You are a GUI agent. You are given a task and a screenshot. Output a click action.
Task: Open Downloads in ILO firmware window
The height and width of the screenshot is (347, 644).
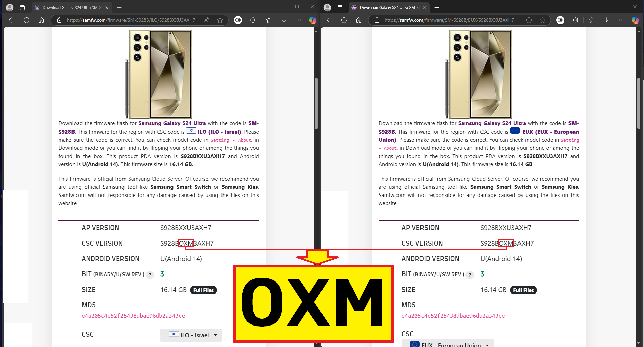click(284, 20)
